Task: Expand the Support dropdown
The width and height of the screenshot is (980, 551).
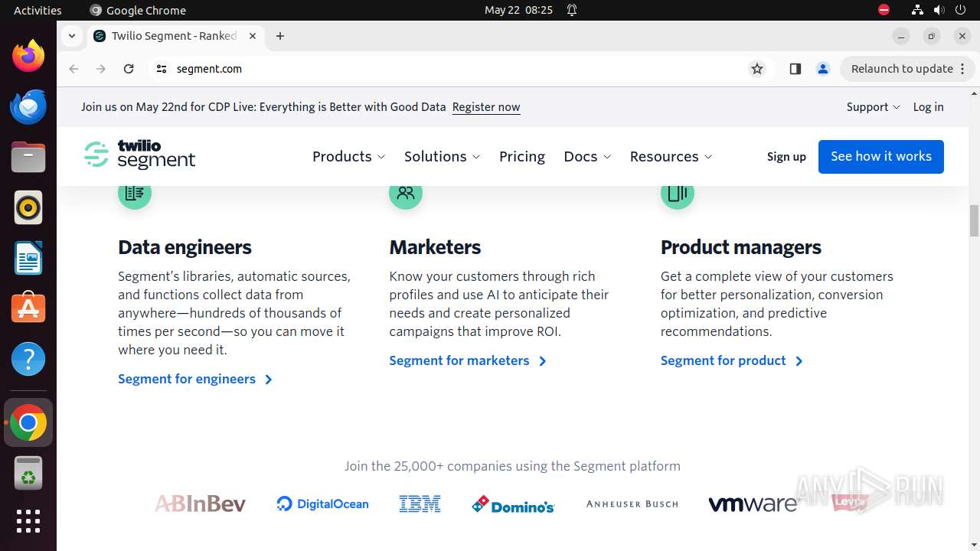Action: [x=874, y=107]
